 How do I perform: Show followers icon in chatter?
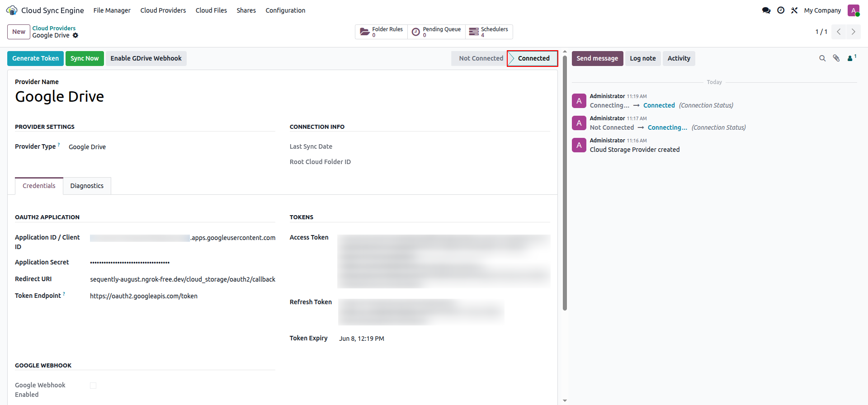852,58
